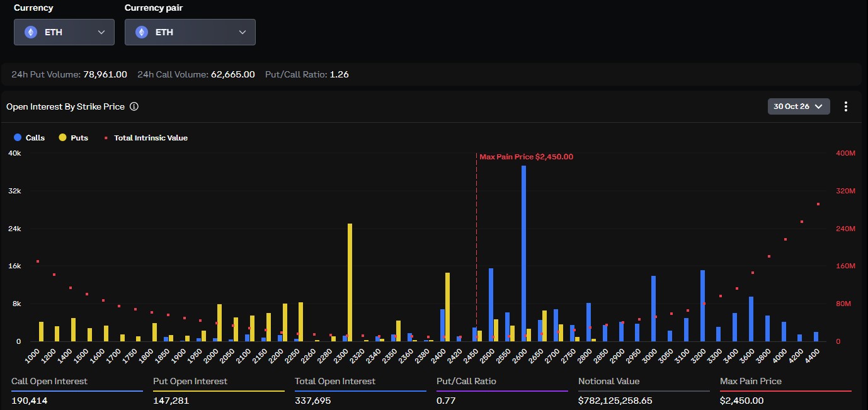
Task: Click the Notional Value label
Action: pos(608,381)
